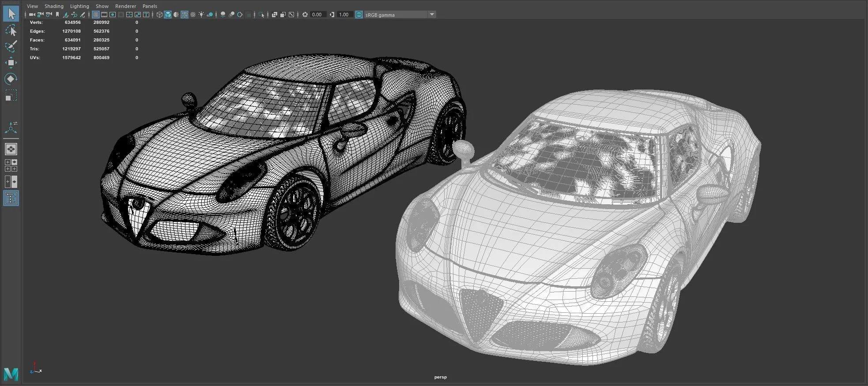Click the X-Ray display icon

274,15
